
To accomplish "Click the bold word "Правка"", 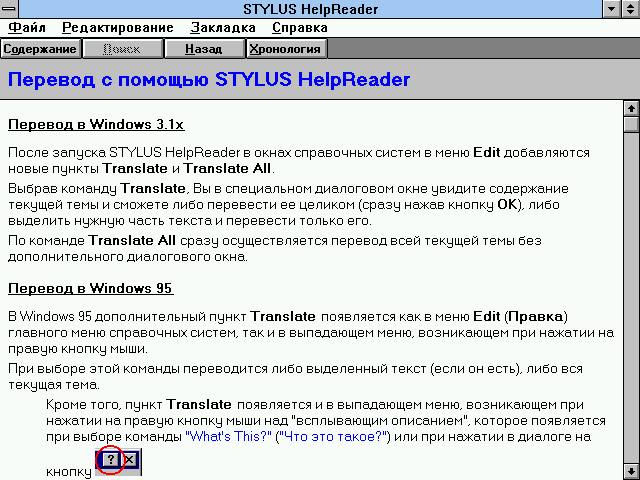I will tap(536, 317).
